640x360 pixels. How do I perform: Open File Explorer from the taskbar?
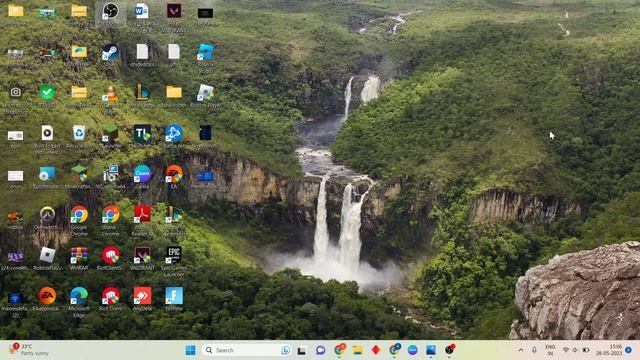click(358, 350)
